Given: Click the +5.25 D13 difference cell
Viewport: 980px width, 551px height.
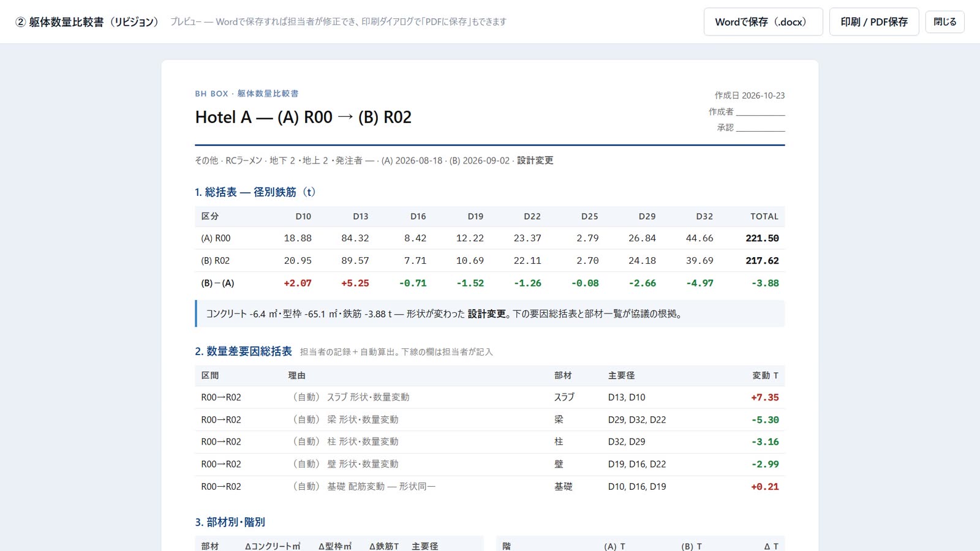Looking at the screenshot, I should click(x=355, y=283).
